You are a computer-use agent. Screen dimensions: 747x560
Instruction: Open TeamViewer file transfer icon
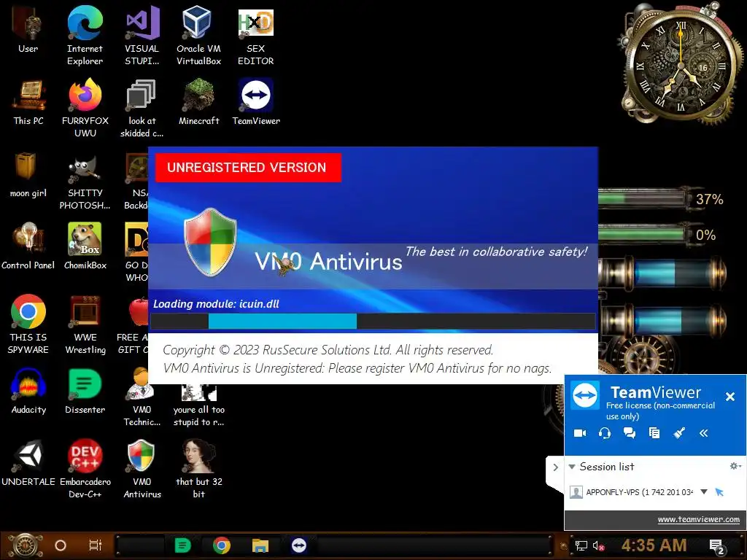coord(654,433)
